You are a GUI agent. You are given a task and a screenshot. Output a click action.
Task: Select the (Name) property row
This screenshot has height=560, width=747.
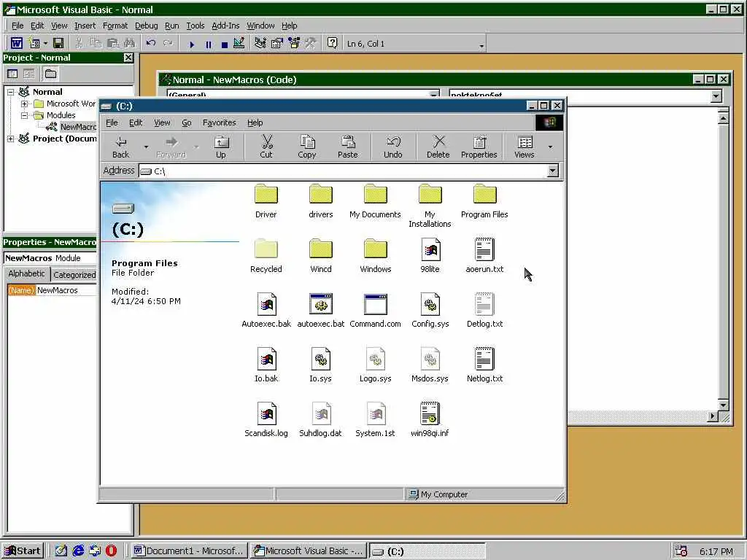click(x=52, y=290)
